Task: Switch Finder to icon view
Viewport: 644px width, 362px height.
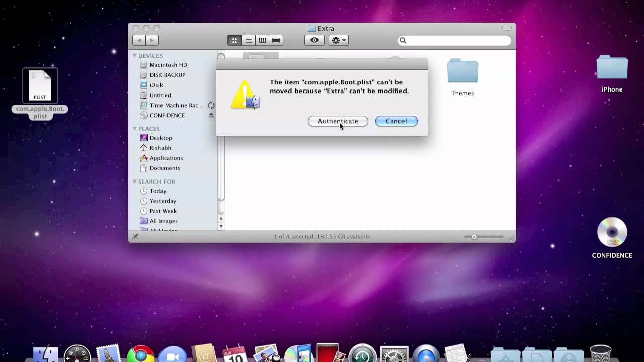Action: [x=234, y=40]
